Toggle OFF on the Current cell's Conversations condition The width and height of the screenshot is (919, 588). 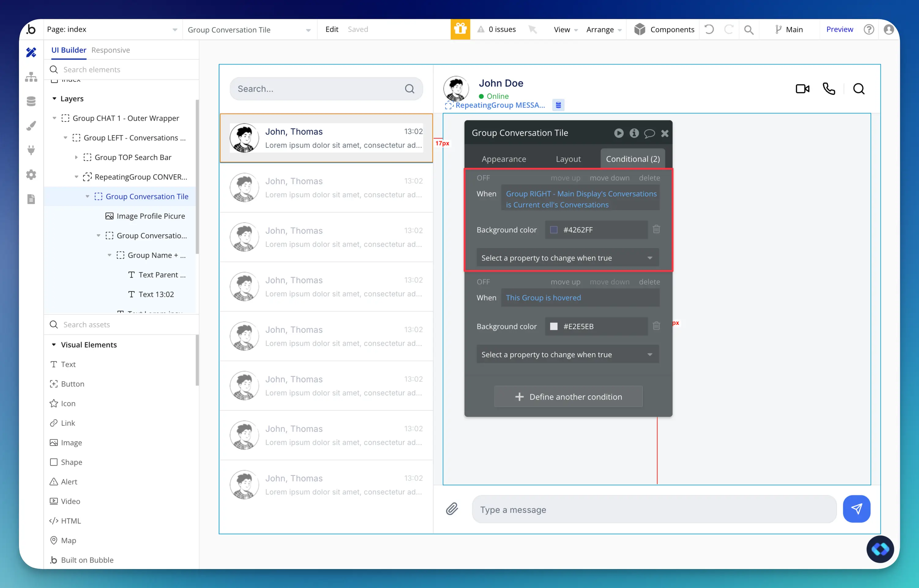tap(483, 178)
